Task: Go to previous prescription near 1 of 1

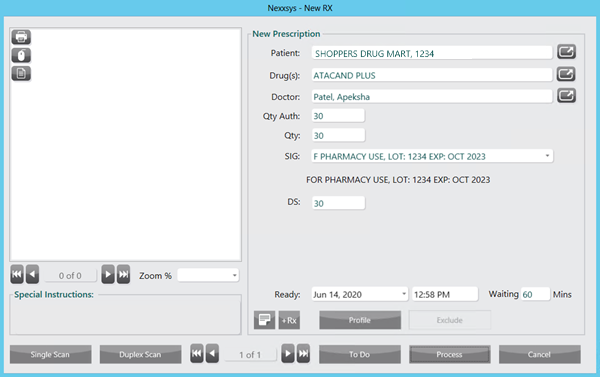Action: tap(212, 354)
